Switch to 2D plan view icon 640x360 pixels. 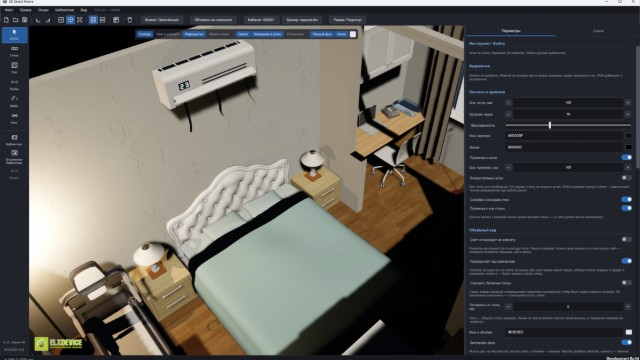tap(61, 20)
